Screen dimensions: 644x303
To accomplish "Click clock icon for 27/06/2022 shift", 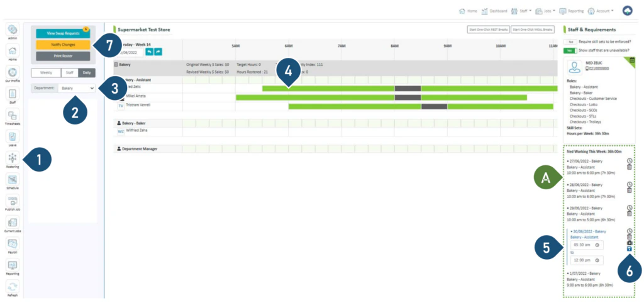I will click(629, 162).
